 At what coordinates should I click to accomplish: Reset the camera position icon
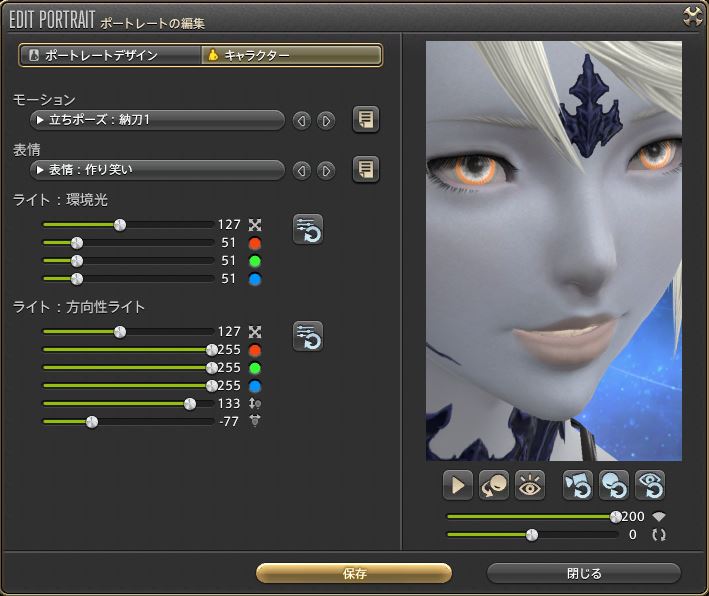click(x=578, y=485)
